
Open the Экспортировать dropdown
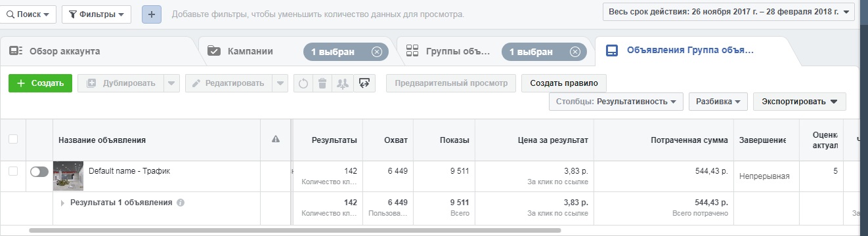(800, 102)
